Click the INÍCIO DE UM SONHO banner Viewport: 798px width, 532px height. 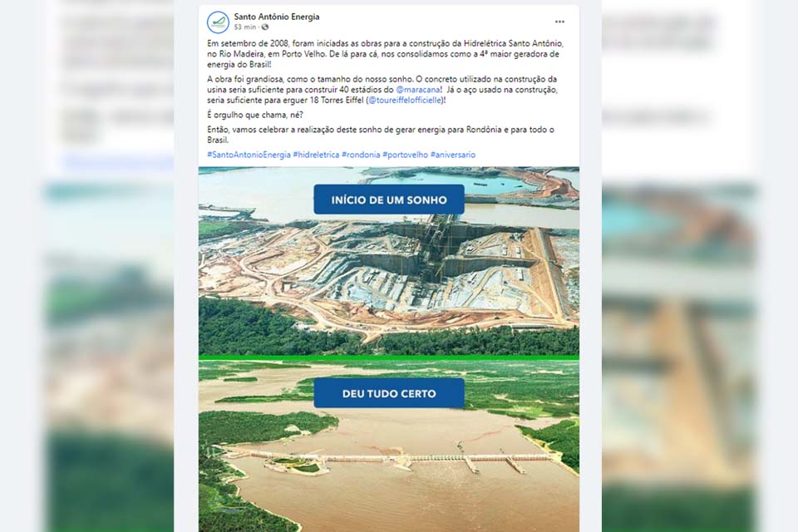tap(389, 199)
